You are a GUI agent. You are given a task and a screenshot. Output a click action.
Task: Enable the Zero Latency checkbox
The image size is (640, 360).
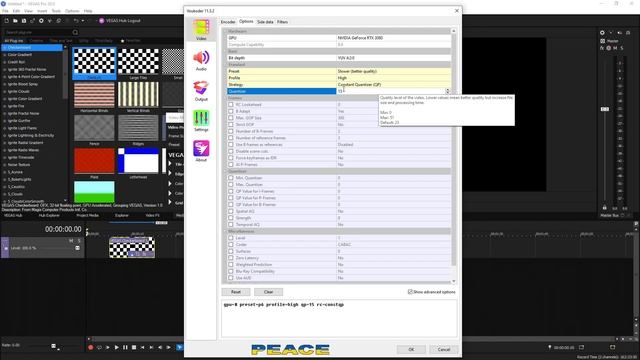(x=231, y=258)
